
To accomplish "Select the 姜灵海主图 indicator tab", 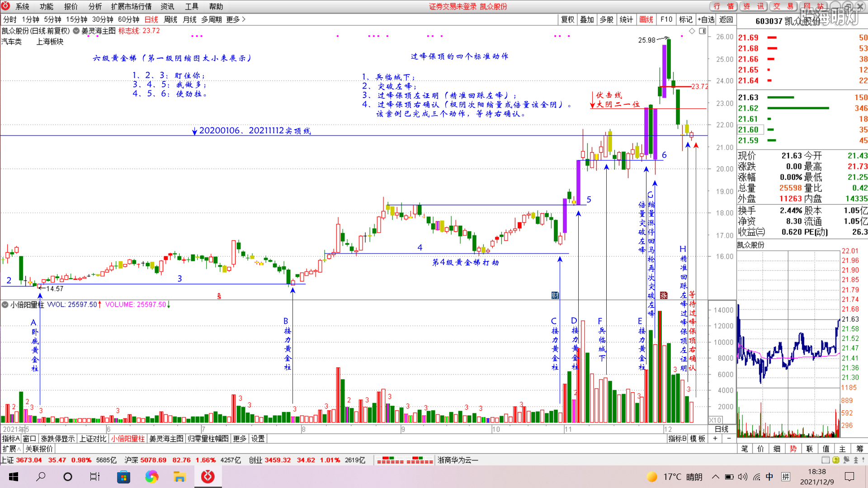I will [x=166, y=438].
